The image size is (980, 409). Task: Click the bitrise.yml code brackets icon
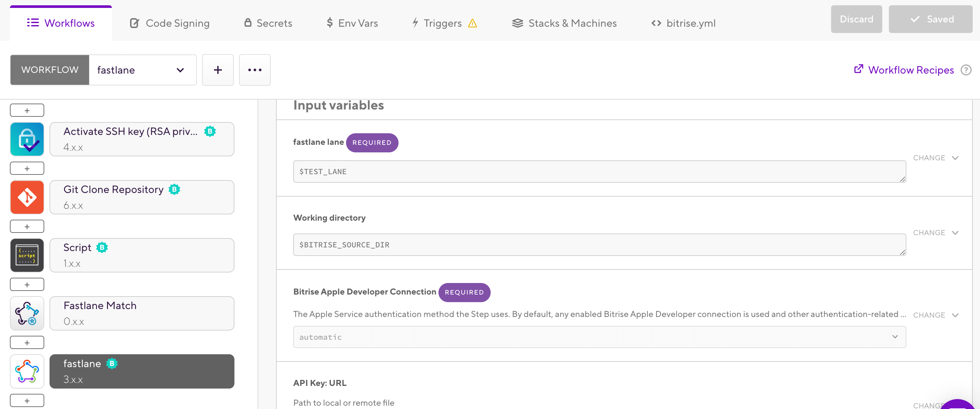pyautogui.click(x=656, y=23)
